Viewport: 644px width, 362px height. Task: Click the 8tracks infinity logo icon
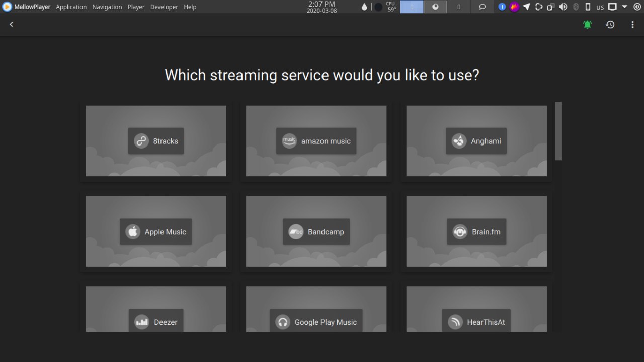tap(141, 141)
